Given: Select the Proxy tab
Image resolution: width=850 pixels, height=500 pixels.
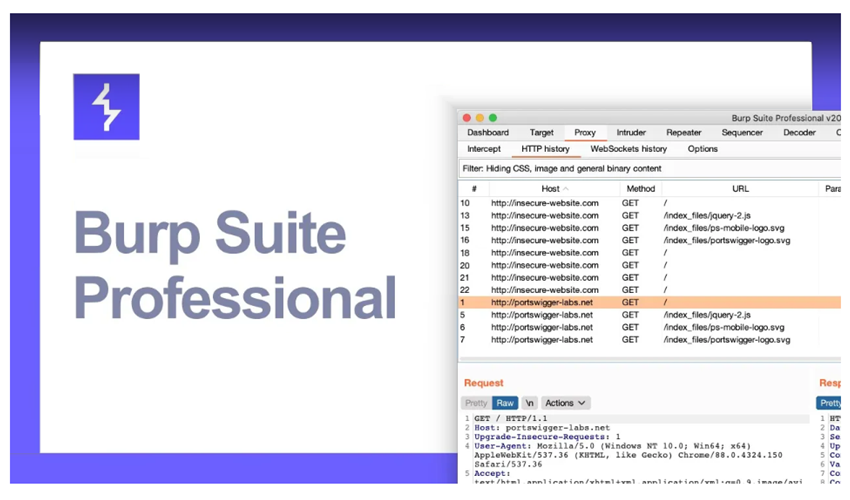Looking at the screenshot, I should [x=585, y=132].
